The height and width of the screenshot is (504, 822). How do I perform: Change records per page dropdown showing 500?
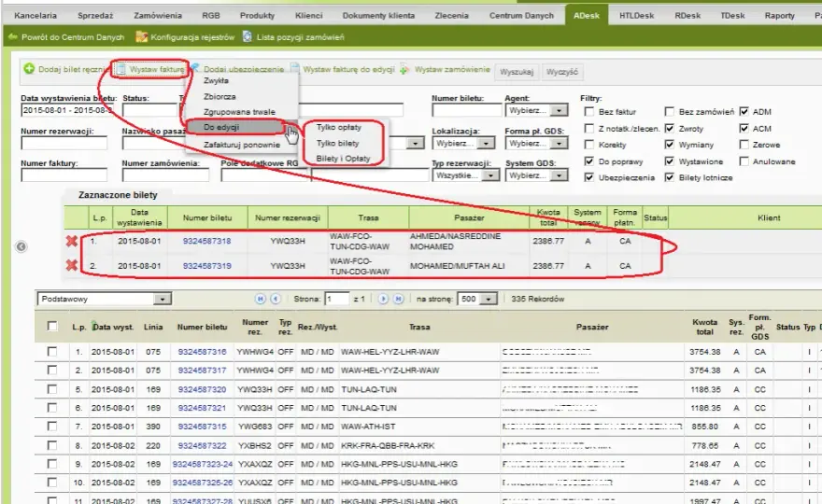pyautogui.click(x=477, y=299)
